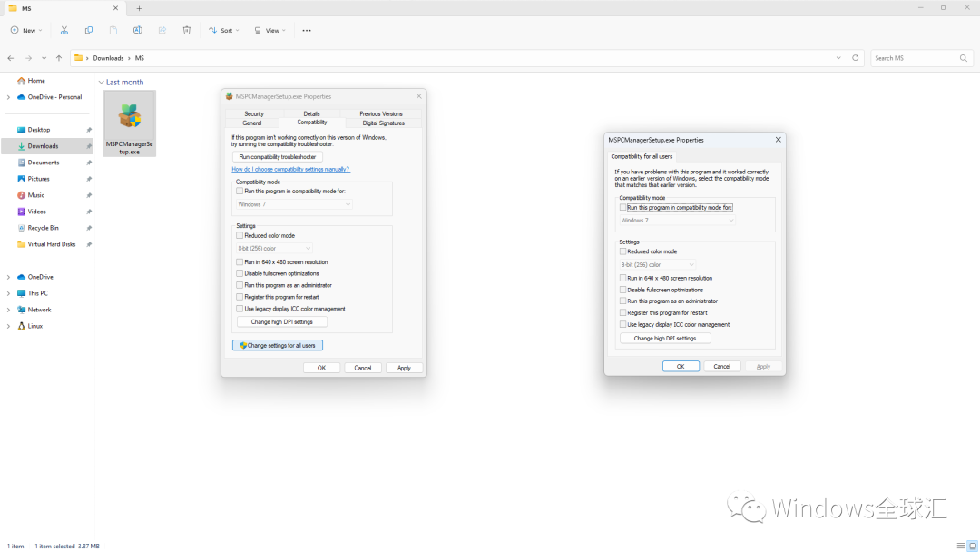The image size is (980, 552).
Task: Switch to the Previous Versions tab
Action: [380, 113]
